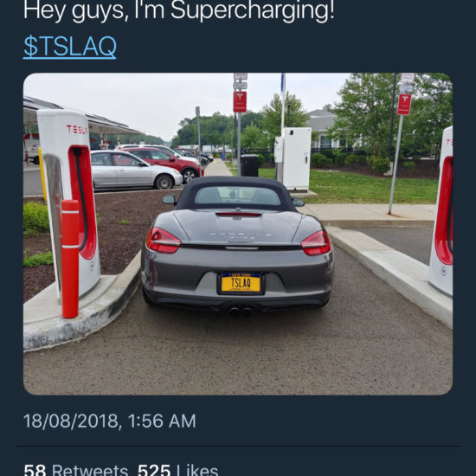Click the Porsche lettering on the trunk
Screen dimensions: 476x476
(241, 235)
